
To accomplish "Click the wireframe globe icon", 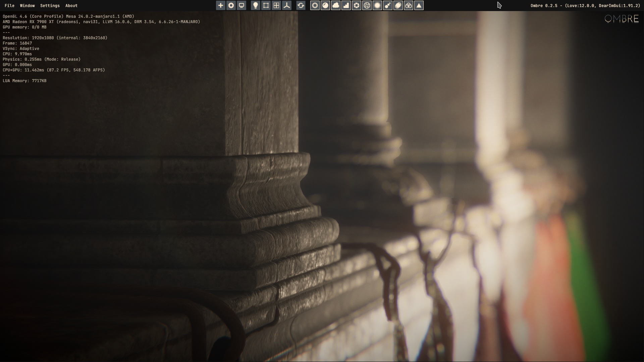I will click(x=367, y=5).
